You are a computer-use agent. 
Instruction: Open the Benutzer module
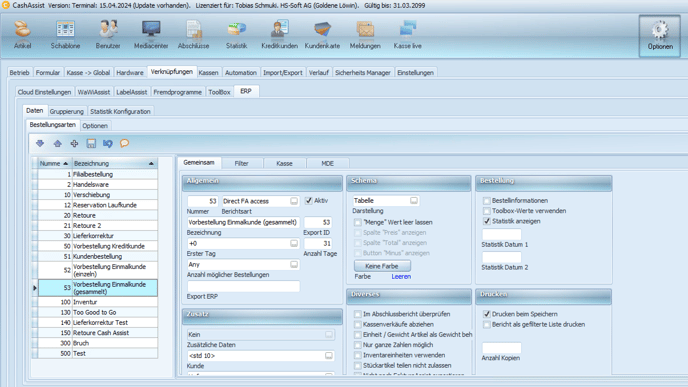pyautogui.click(x=108, y=34)
